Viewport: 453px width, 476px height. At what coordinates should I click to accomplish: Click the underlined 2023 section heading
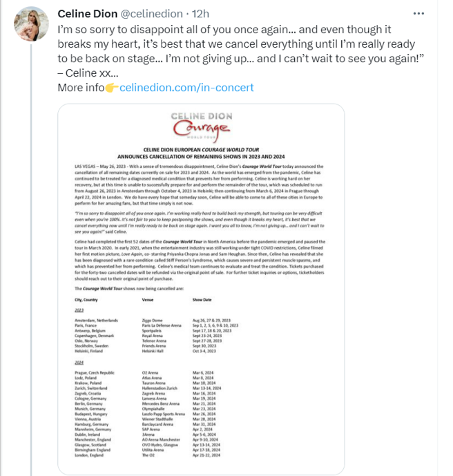[77, 311]
